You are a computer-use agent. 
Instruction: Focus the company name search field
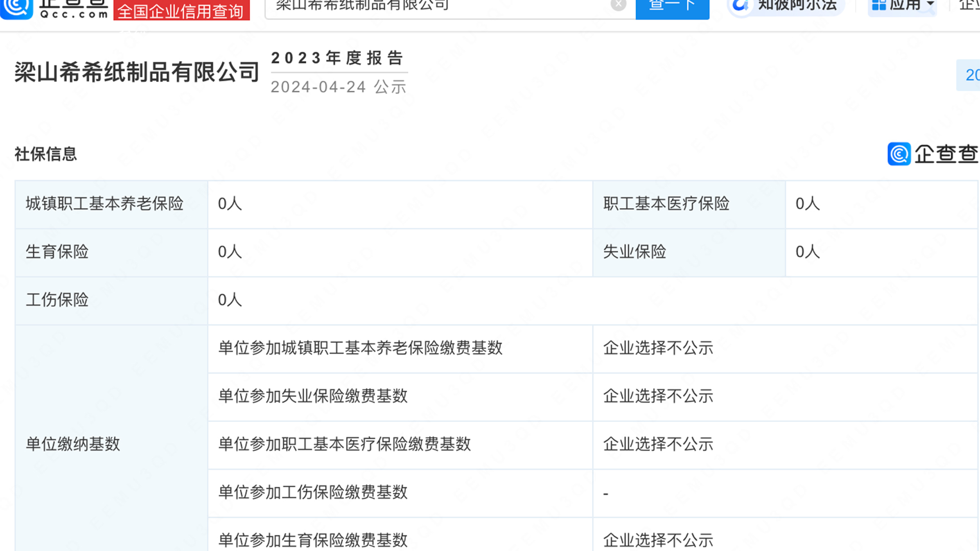click(450, 9)
